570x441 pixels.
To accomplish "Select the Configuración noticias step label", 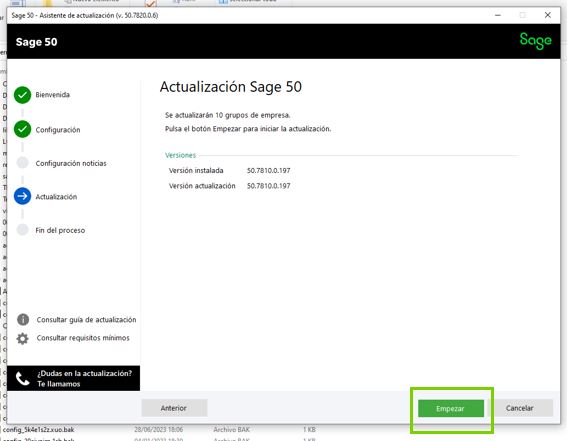I will tap(71, 163).
